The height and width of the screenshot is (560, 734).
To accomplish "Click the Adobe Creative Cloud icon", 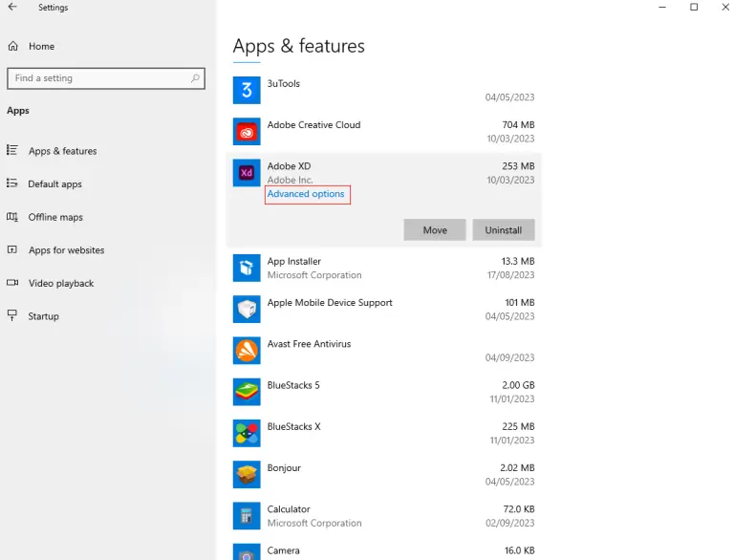I will pos(247,132).
